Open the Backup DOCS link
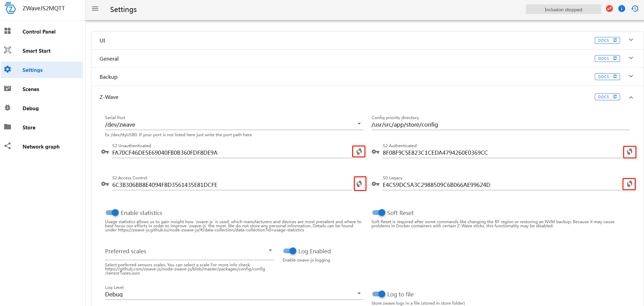This screenshot has height=306, width=644. (607, 77)
